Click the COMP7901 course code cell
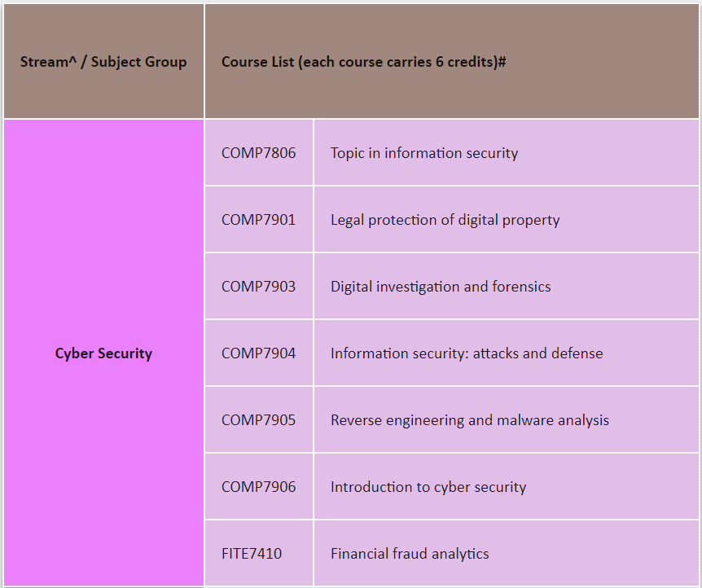Image resolution: width=702 pixels, height=588 pixels. (258, 220)
